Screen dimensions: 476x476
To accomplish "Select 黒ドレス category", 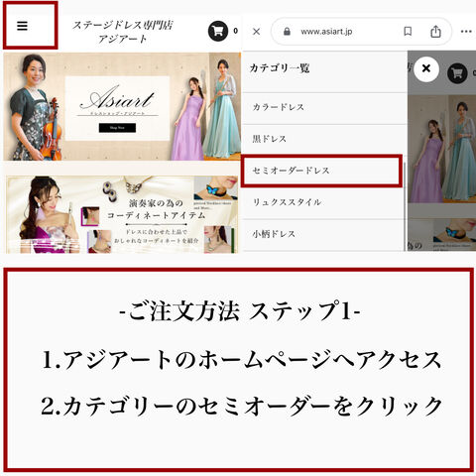I will [x=324, y=139].
